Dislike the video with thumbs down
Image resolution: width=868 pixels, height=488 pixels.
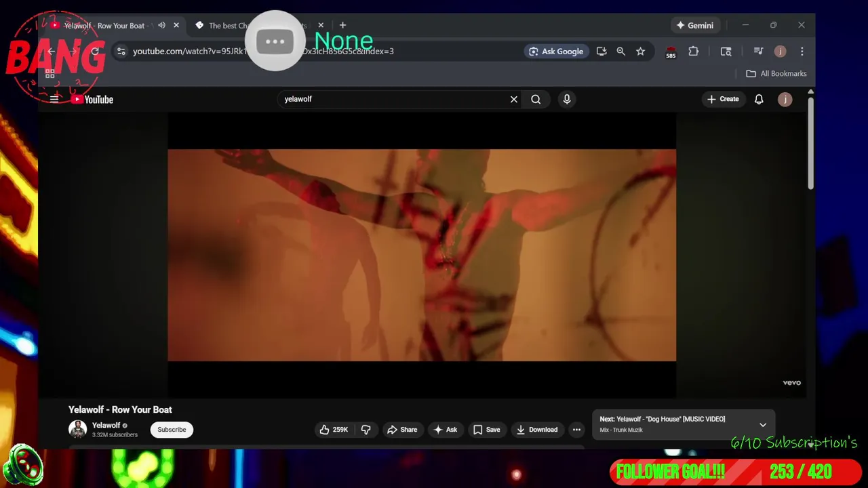(366, 430)
